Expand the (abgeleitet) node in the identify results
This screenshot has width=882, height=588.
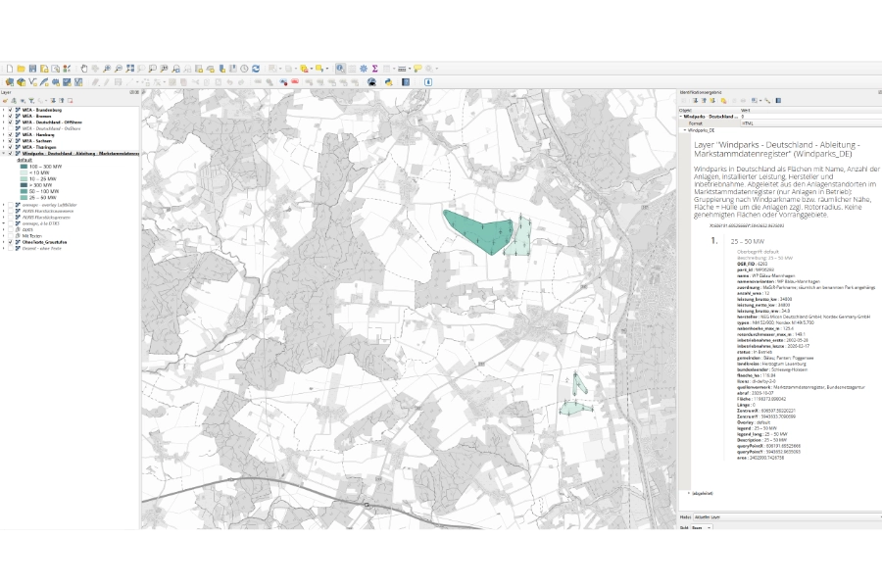point(689,493)
